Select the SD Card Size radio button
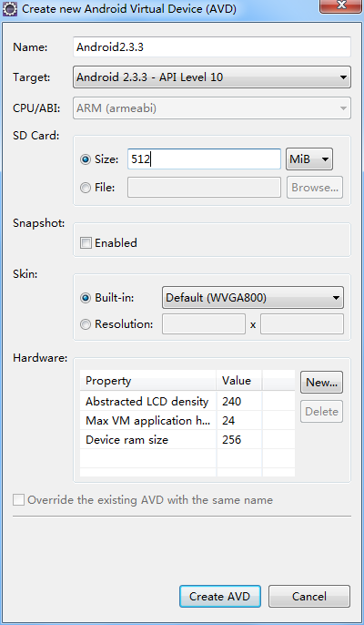The image size is (364, 625). pyautogui.click(x=86, y=159)
